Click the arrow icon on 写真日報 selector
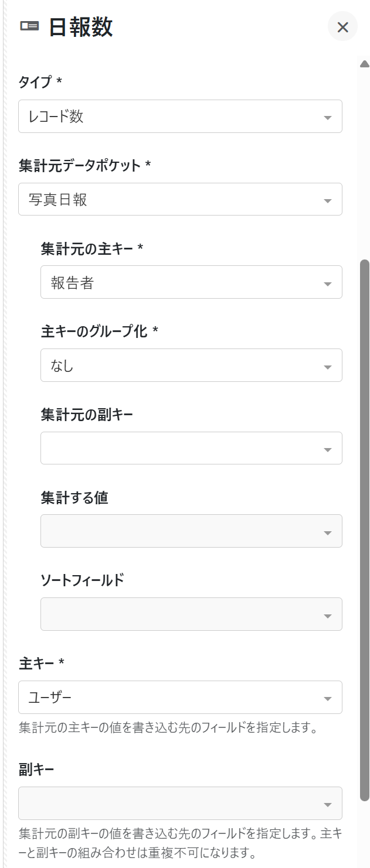The width and height of the screenshot is (370, 868). click(328, 201)
